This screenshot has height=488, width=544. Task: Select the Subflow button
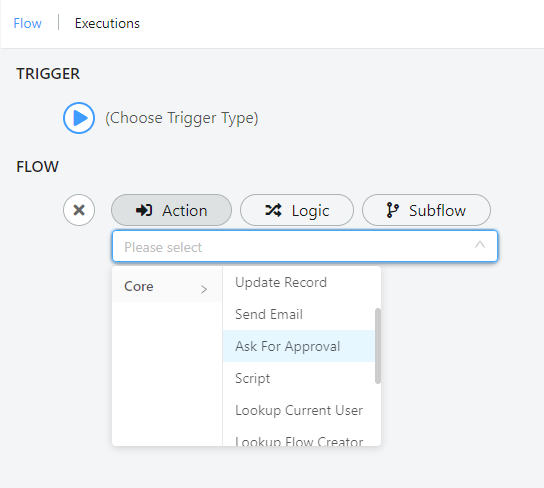click(x=426, y=210)
